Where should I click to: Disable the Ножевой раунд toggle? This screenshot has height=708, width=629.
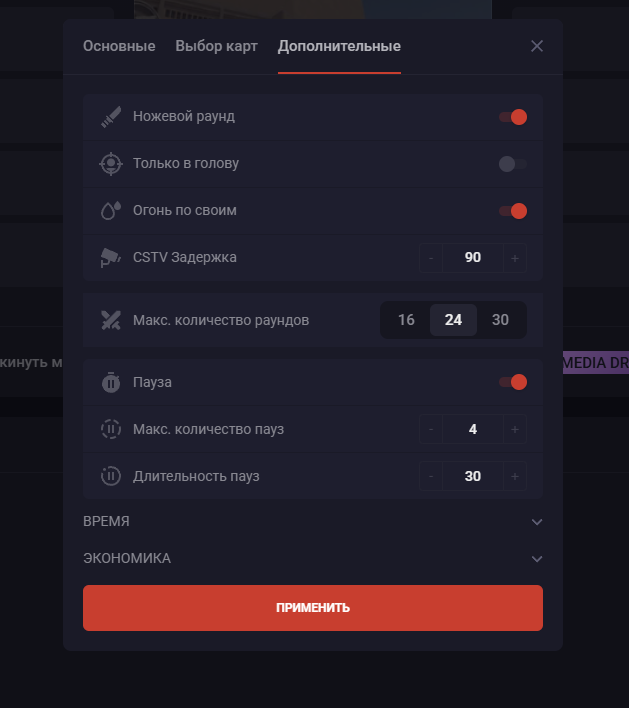point(513,117)
